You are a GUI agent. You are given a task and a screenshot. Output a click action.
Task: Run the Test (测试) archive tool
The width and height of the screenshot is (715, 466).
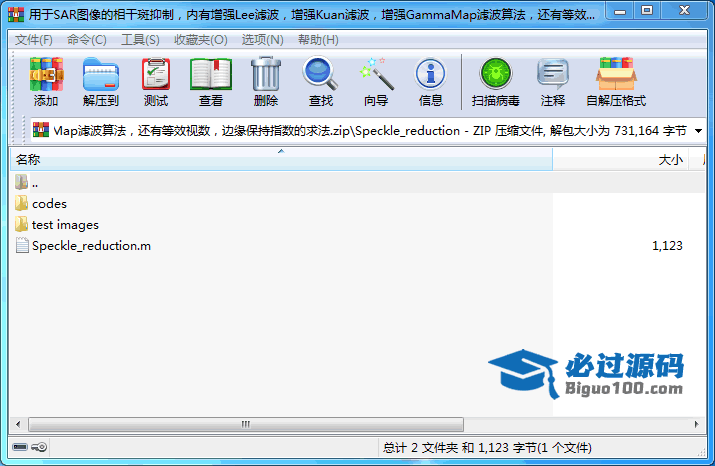(x=156, y=74)
